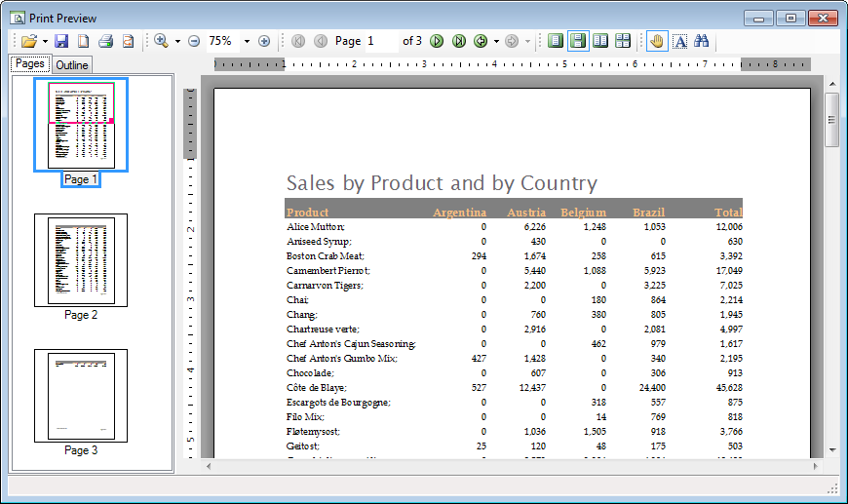Click the zoom in plus button
848x504 pixels.
click(264, 41)
